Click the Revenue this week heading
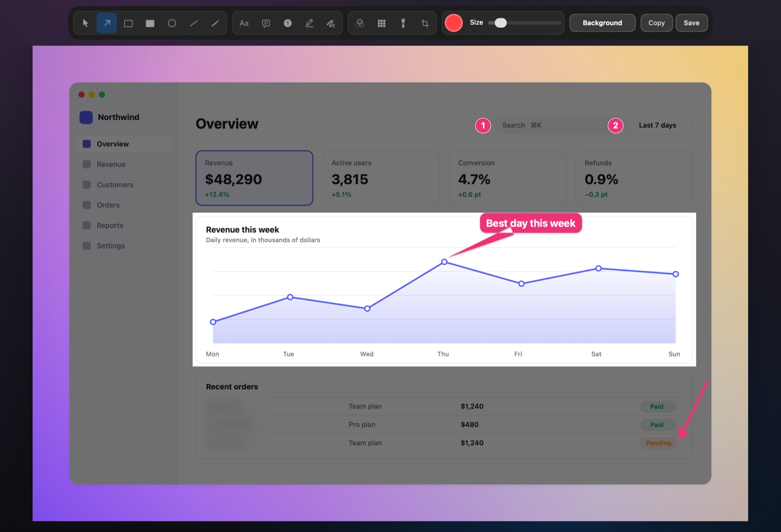 click(x=242, y=230)
